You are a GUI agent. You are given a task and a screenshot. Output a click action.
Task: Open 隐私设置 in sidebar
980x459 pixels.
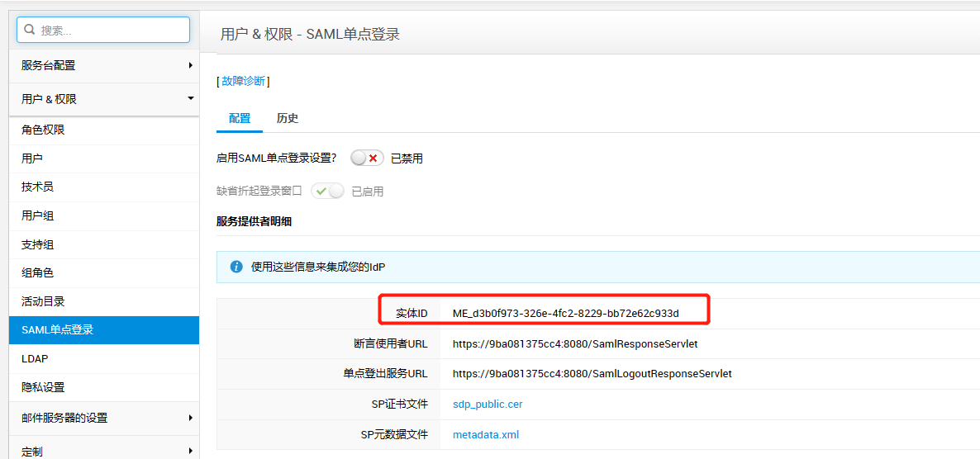43,387
